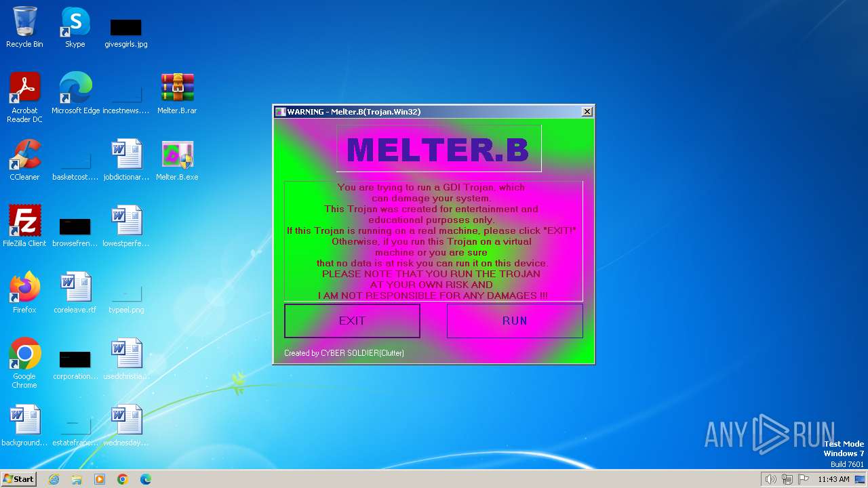Image resolution: width=868 pixels, height=488 pixels.
Task: Click RUN in Melter.B warning
Action: (515, 321)
